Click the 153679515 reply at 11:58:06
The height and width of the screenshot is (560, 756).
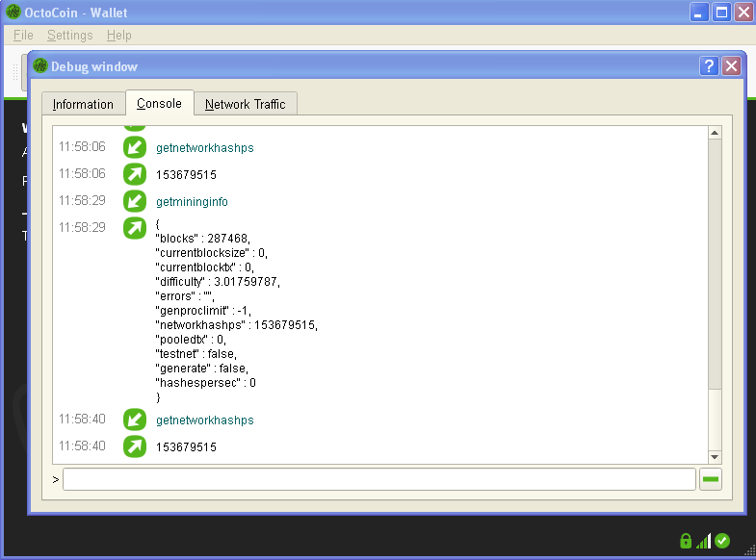coord(186,175)
